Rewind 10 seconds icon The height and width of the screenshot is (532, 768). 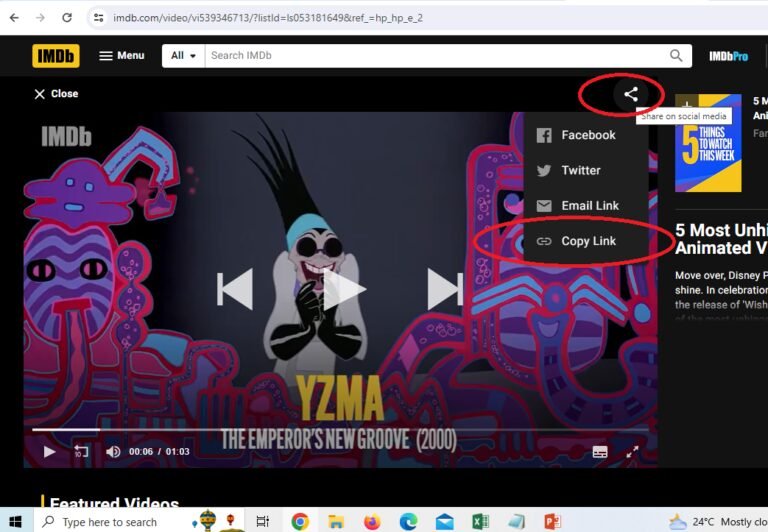click(81, 452)
